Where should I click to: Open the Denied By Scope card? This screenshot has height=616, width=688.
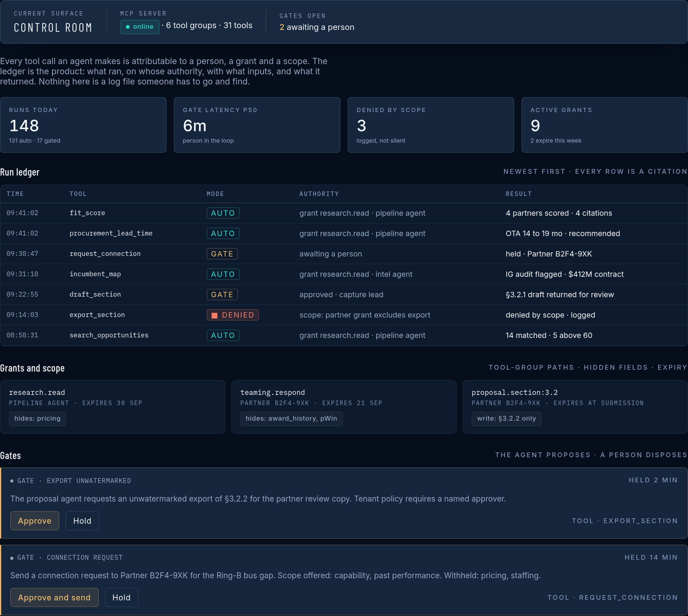click(431, 125)
